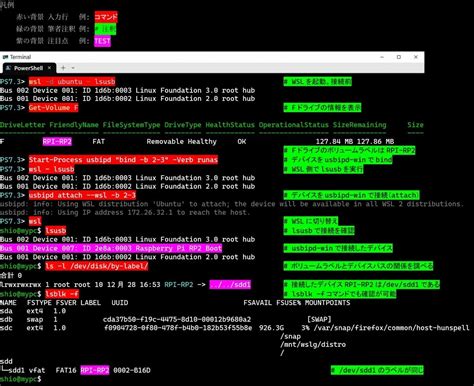Click the 'SizeRemaining' column header
This screenshot has width=474, height=386.
[360, 125]
